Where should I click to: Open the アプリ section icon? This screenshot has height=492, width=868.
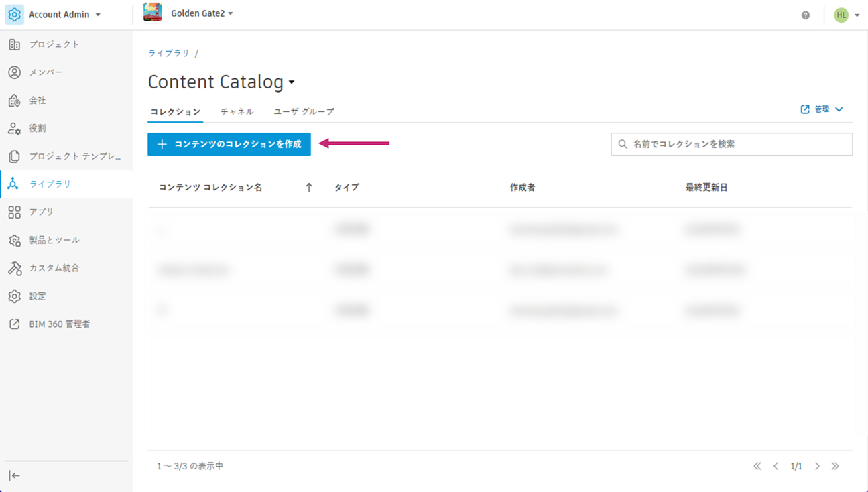(x=15, y=212)
